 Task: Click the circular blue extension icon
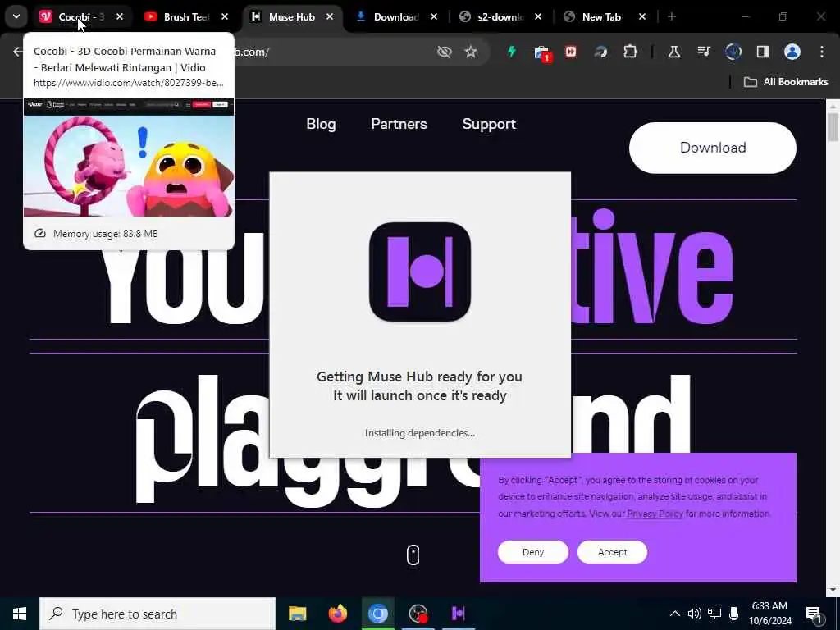(733, 52)
